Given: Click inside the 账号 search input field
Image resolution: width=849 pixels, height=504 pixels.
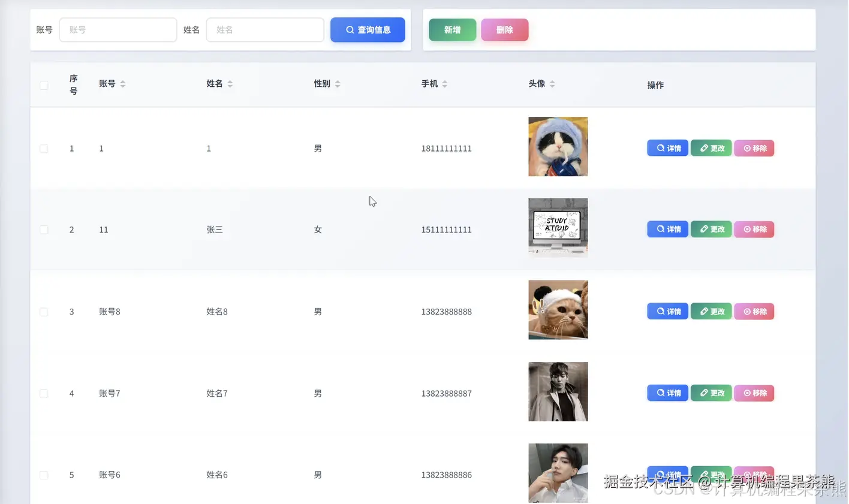Looking at the screenshot, I should tap(118, 29).
